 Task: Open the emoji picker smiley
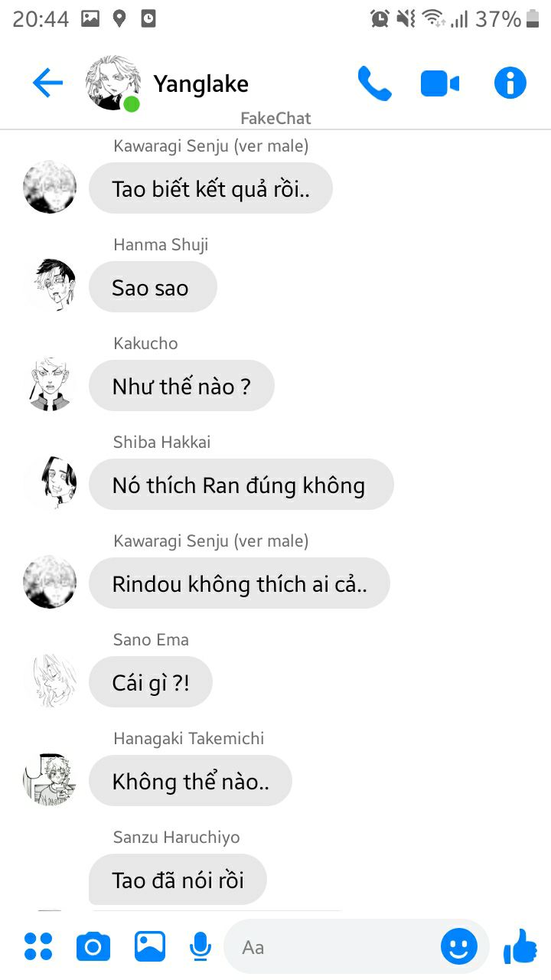(x=459, y=947)
